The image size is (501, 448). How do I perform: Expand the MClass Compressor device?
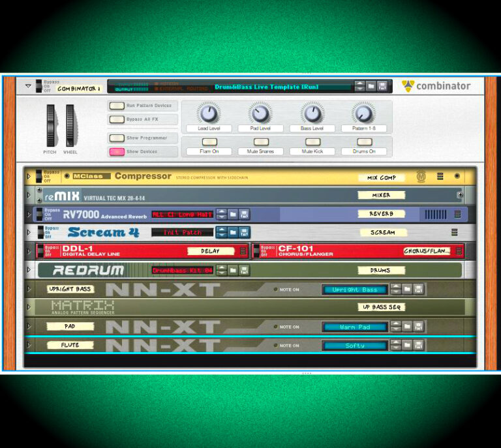(29, 176)
